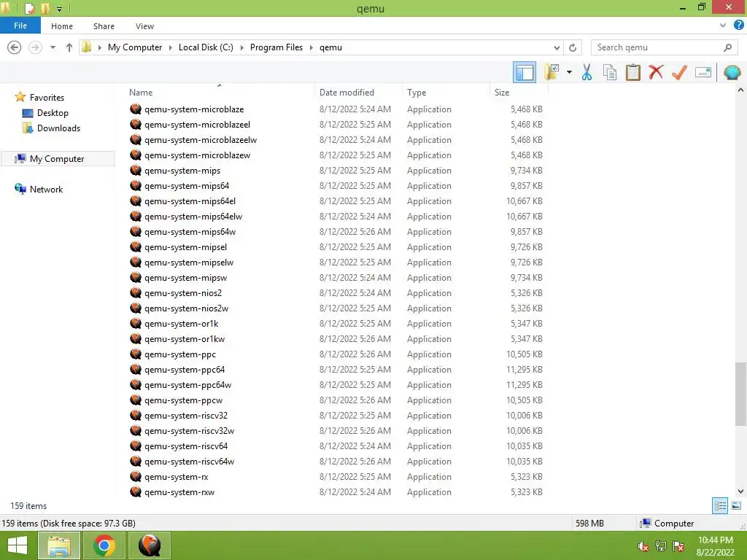The height and width of the screenshot is (560, 747).
Task: Select file qemu-system-mips64el
Action: (x=190, y=201)
